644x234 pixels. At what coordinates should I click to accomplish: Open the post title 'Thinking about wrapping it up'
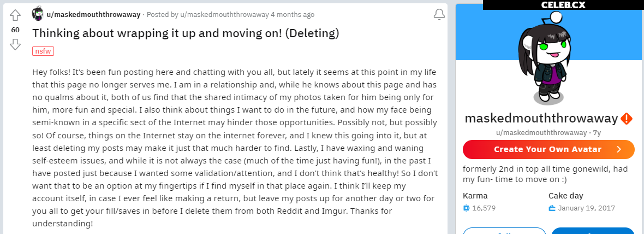click(x=186, y=33)
